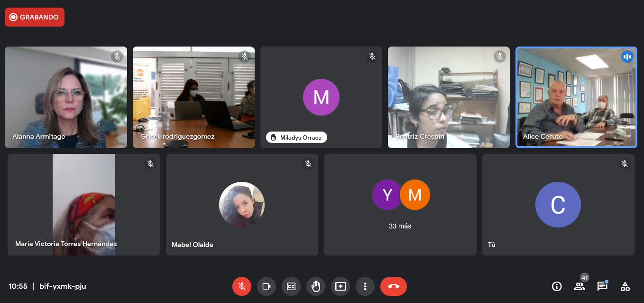Turn on closed captions
This screenshot has height=303, width=644.
(291, 286)
